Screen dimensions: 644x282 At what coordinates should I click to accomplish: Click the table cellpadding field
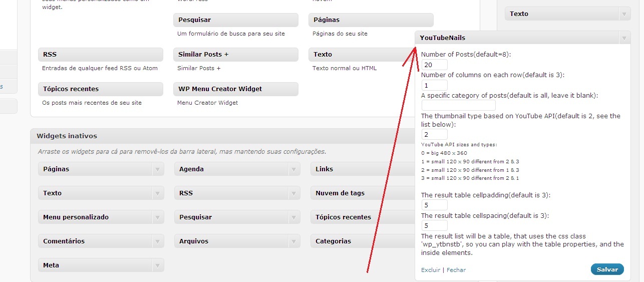tap(434, 205)
